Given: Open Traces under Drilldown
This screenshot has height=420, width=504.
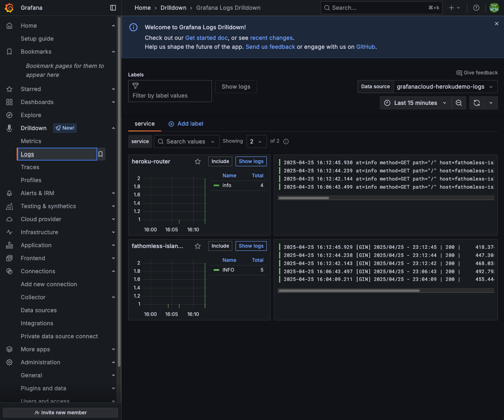Looking at the screenshot, I should click(30, 167).
